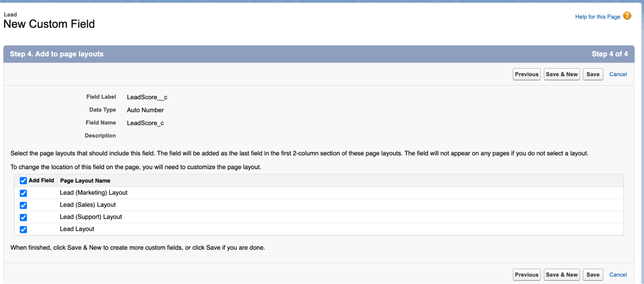Click the top Save button
This screenshot has height=284, width=644.
pyautogui.click(x=593, y=74)
